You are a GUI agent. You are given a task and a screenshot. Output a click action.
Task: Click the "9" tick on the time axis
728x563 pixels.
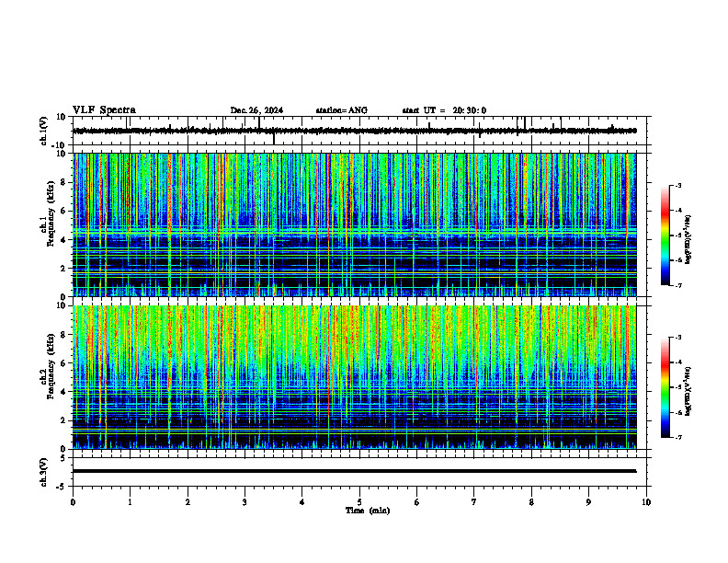point(588,502)
